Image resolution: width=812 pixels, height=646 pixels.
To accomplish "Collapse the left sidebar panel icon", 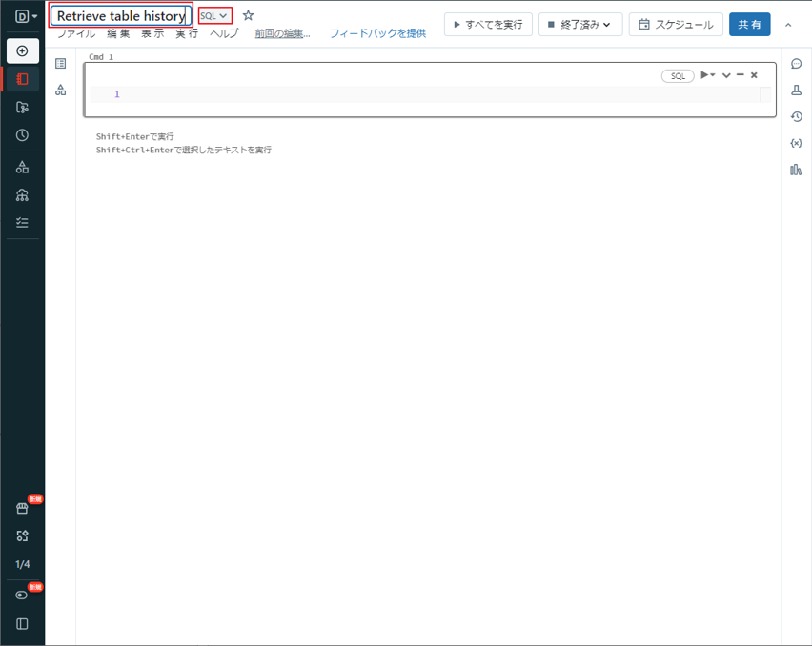I will tap(22, 624).
